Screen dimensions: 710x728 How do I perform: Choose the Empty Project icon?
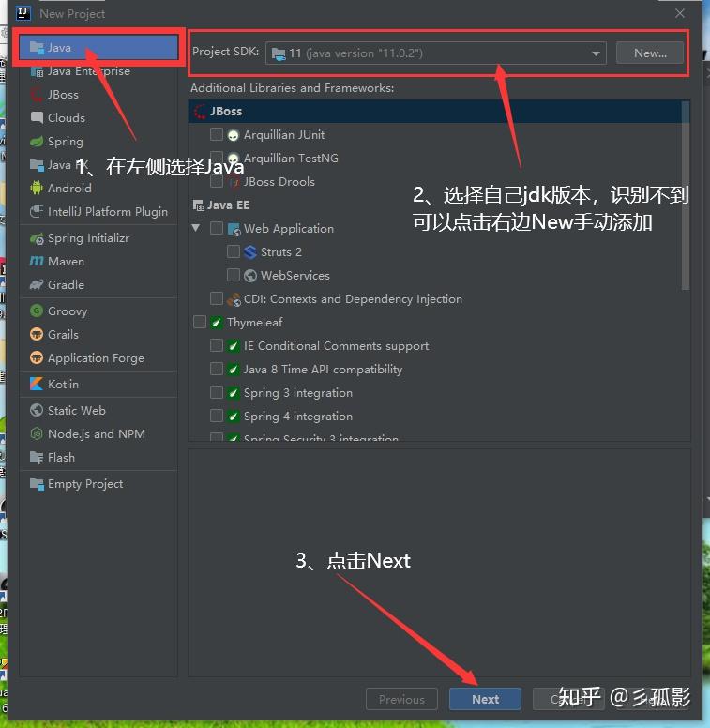coord(37,483)
